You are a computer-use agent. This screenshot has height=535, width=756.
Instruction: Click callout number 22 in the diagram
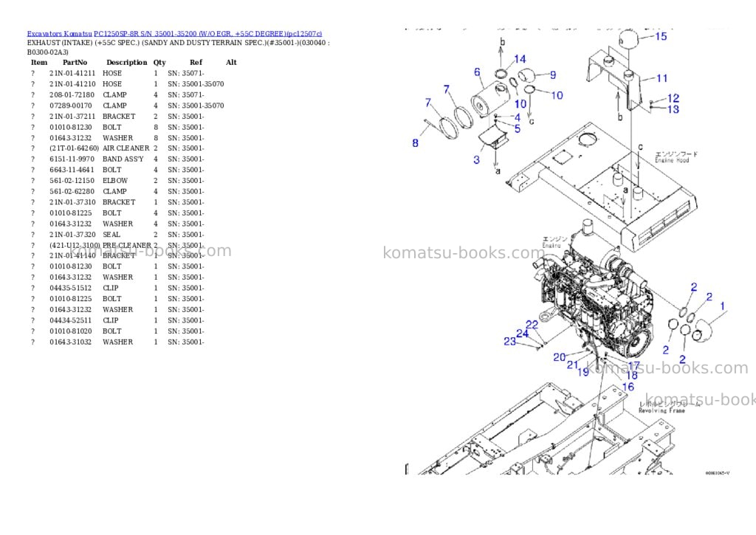(532, 325)
